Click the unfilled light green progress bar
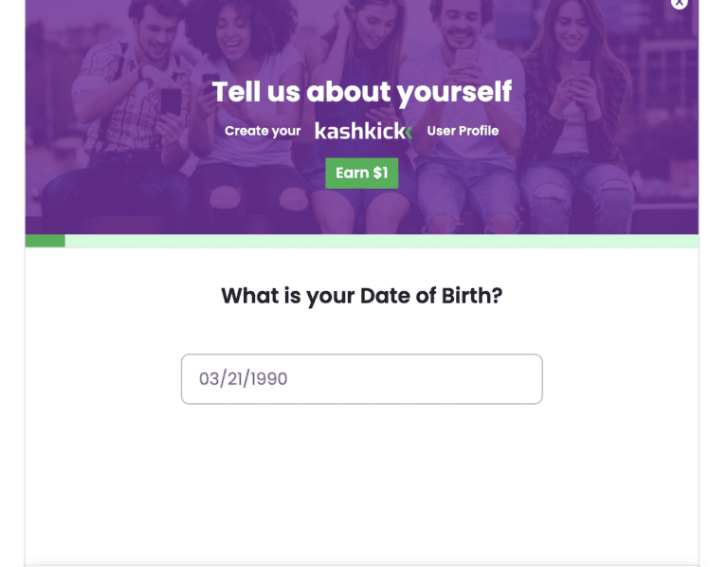Screen dimensions: 728x567 [x=379, y=241]
